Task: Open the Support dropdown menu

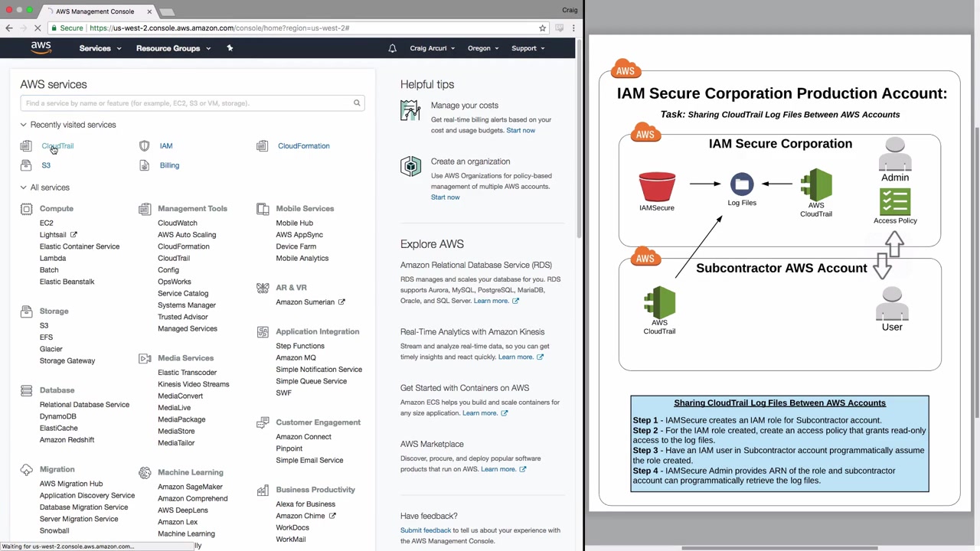Action: tap(528, 48)
